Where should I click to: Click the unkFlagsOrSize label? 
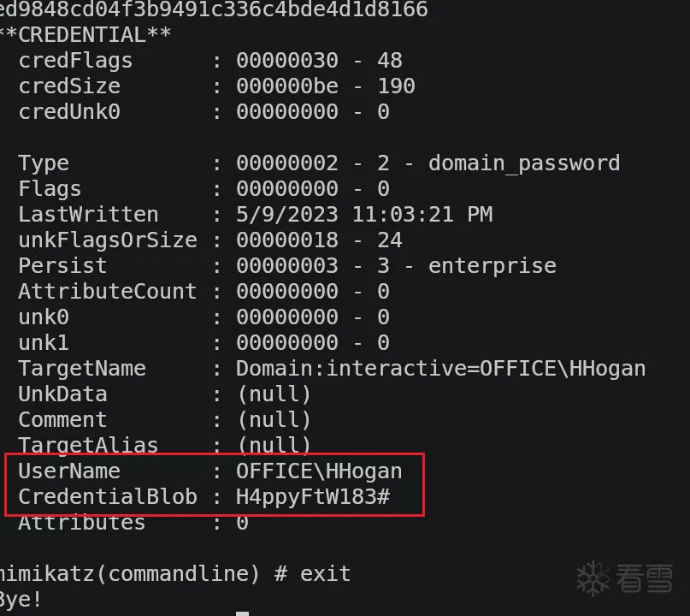click(108, 240)
